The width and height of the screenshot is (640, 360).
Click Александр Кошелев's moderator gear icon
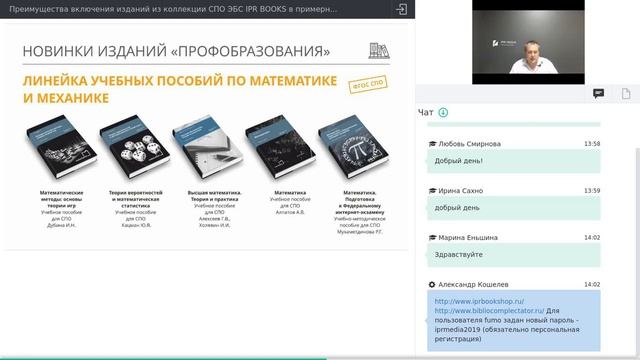[432, 284]
